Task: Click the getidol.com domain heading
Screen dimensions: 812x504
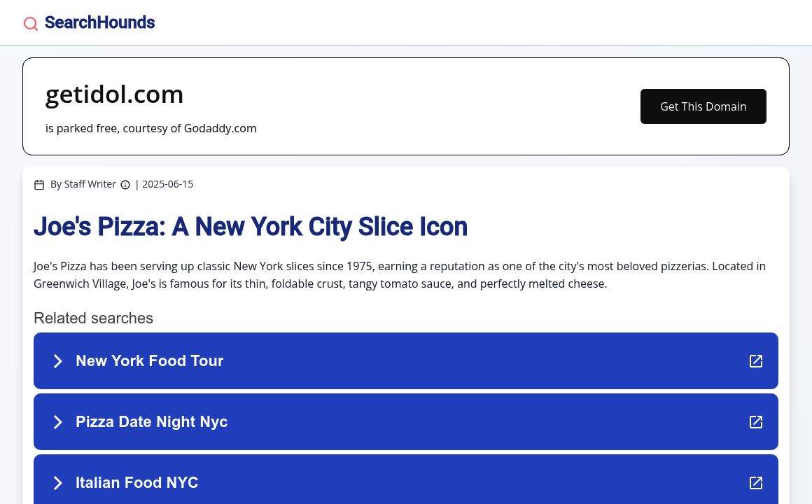Action: (x=115, y=94)
